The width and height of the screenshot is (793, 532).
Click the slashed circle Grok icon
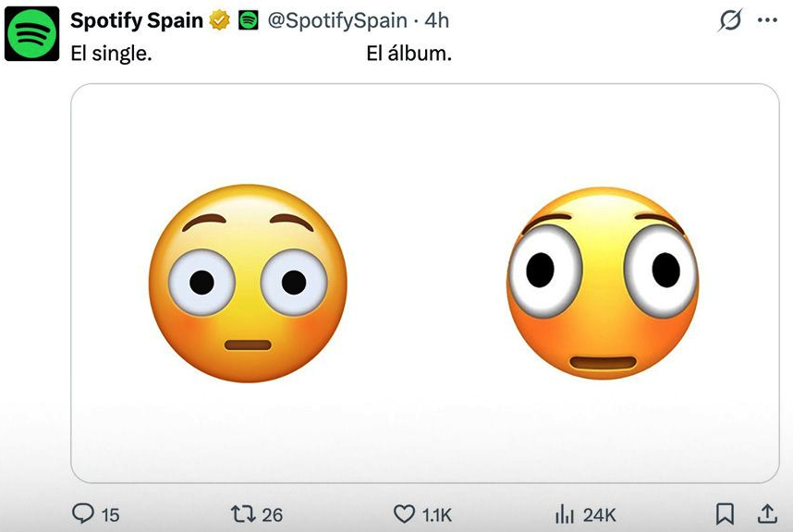coord(730,20)
